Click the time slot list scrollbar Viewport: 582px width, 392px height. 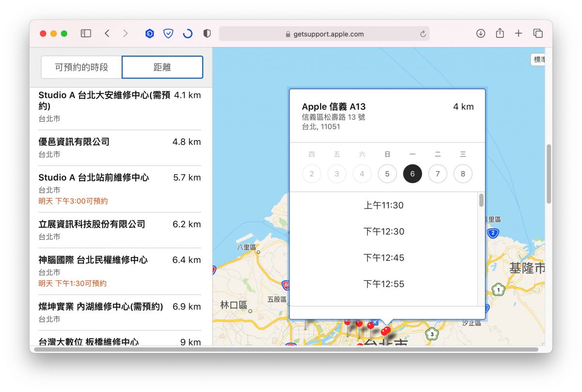(x=481, y=200)
